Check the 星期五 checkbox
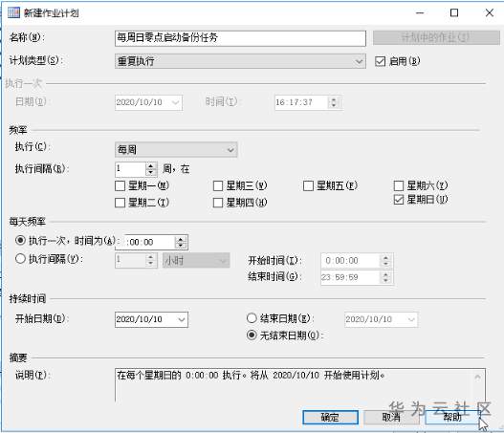504x433 pixels. [308, 185]
